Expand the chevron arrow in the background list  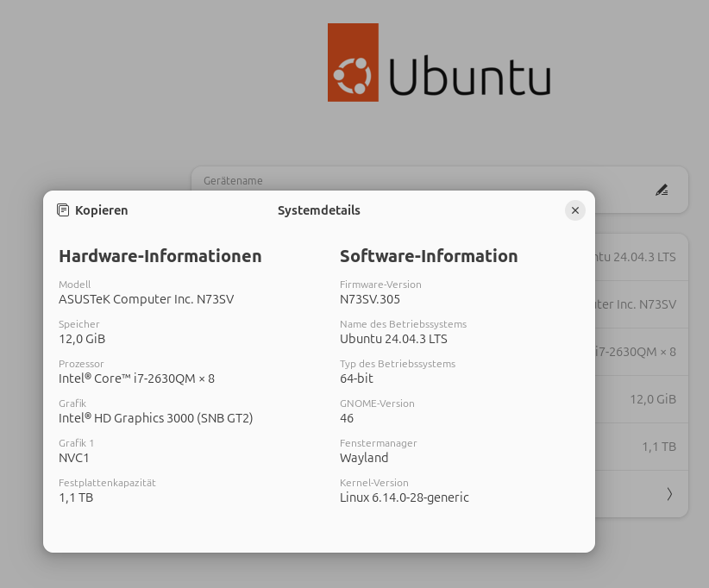(669, 494)
